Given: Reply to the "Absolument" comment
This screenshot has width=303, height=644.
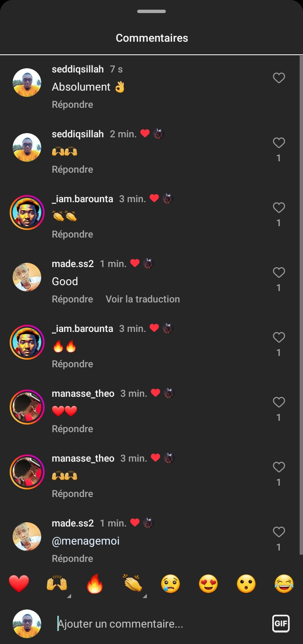Looking at the screenshot, I should [72, 104].
